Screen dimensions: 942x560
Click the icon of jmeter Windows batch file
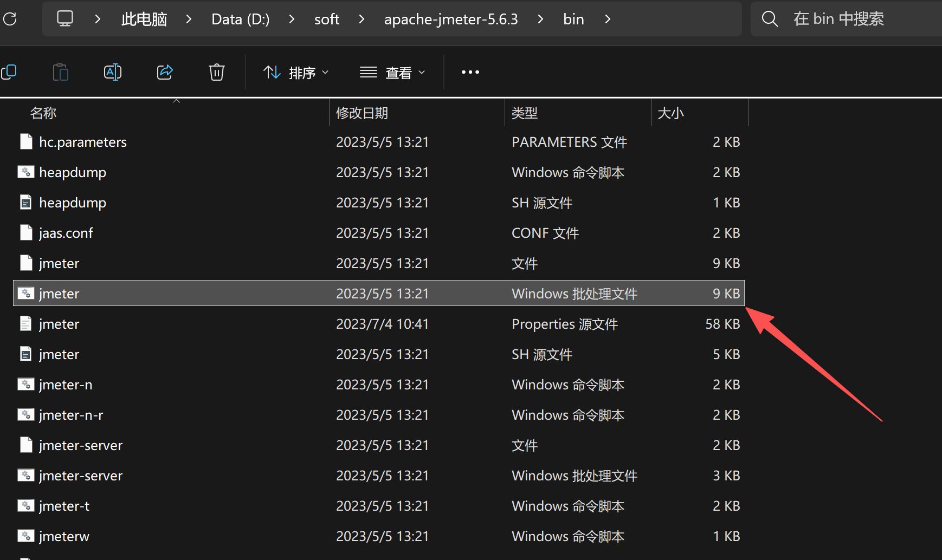point(26,293)
